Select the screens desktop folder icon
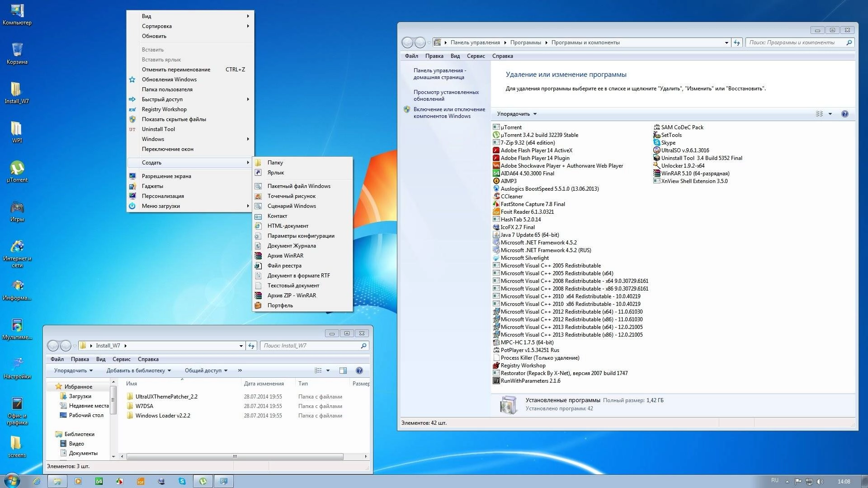 (x=17, y=446)
